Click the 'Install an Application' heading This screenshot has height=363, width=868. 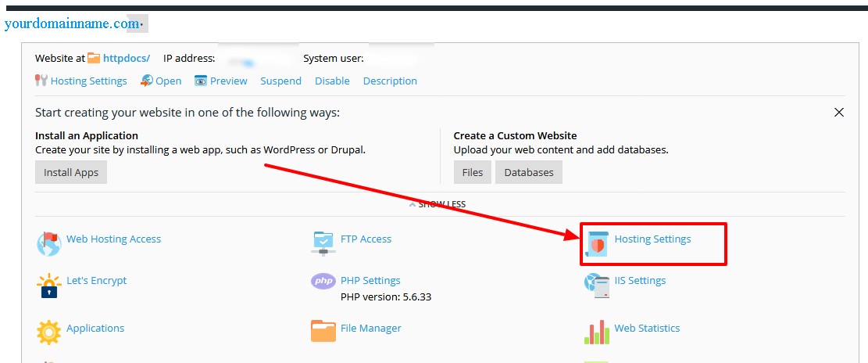pos(87,135)
